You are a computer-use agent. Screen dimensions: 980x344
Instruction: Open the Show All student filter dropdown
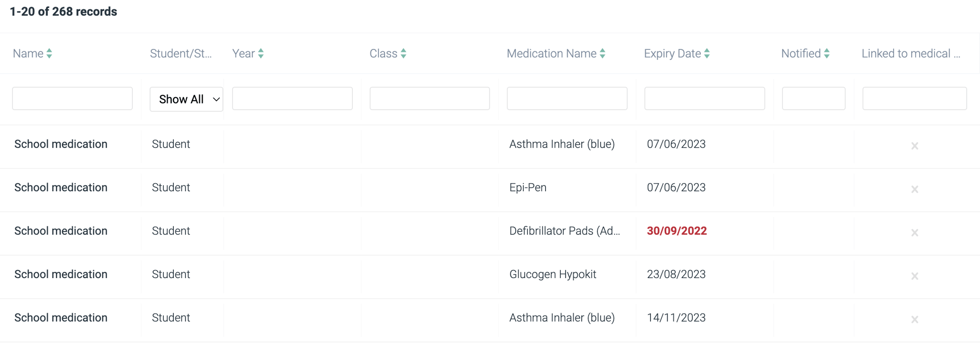pyautogui.click(x=186, y=99)
